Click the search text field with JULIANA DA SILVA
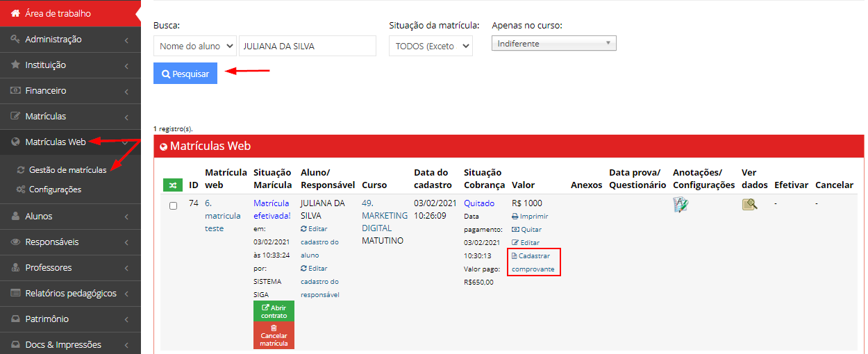The image size is (868, 354). (x=307, y=47)
